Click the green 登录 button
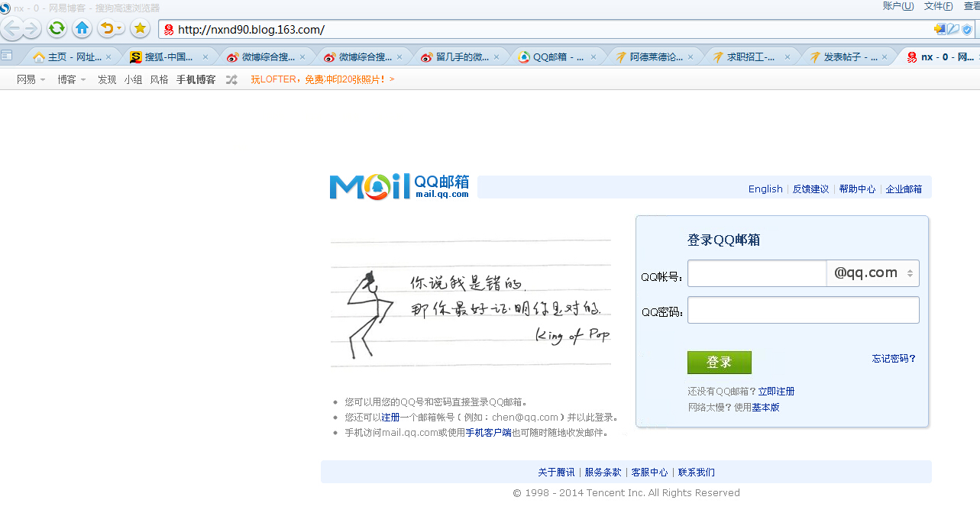 719,363
